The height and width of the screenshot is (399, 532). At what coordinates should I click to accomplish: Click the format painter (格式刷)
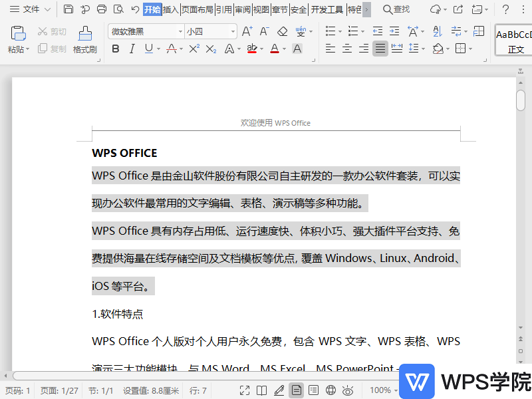pyautogui.click(x=85, y=40)
